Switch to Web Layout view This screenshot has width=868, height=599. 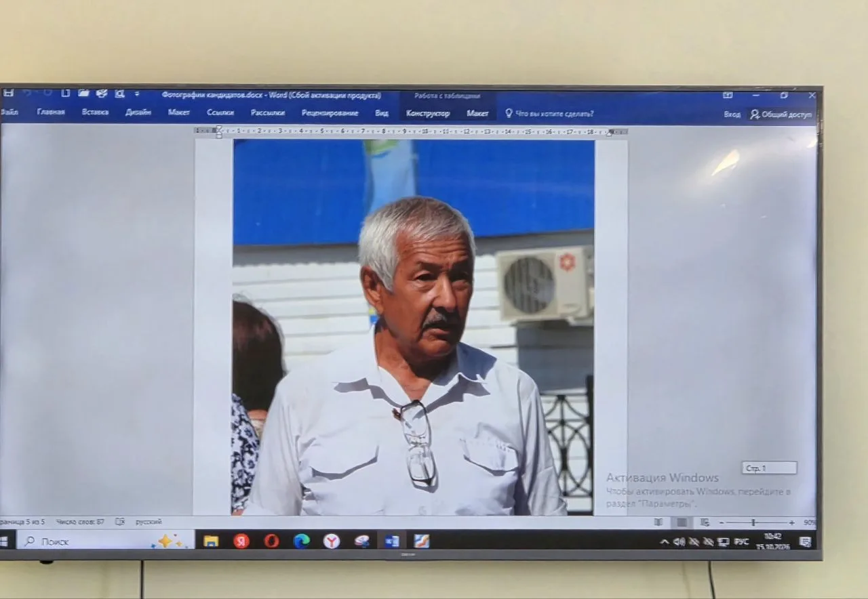pos(705,522)
